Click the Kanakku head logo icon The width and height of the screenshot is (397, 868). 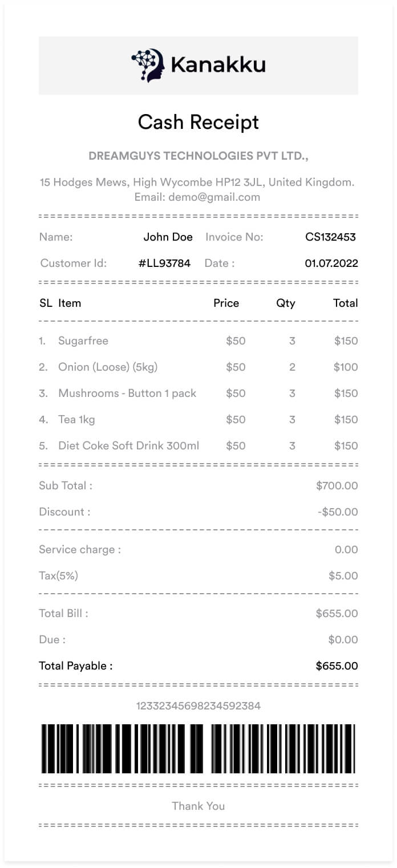[148, 65]
